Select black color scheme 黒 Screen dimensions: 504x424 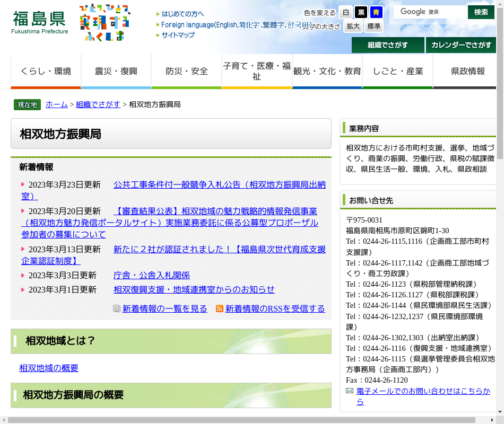[361, 13]
